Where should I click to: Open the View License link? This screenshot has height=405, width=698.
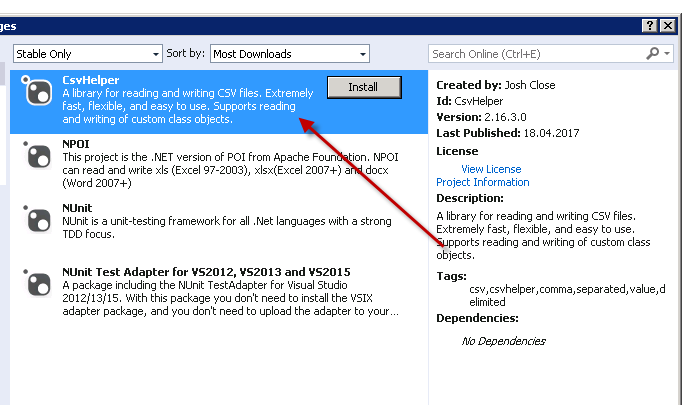coord(491,169)
